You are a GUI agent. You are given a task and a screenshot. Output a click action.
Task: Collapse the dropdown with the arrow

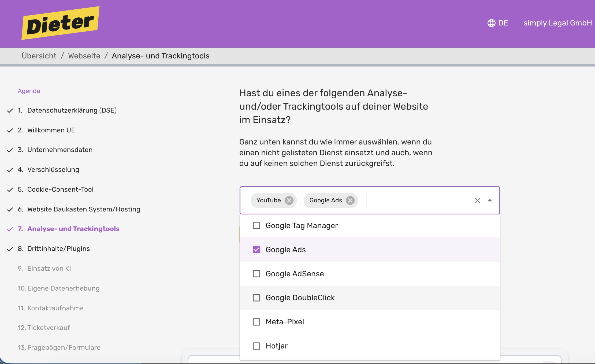[490, 200]
